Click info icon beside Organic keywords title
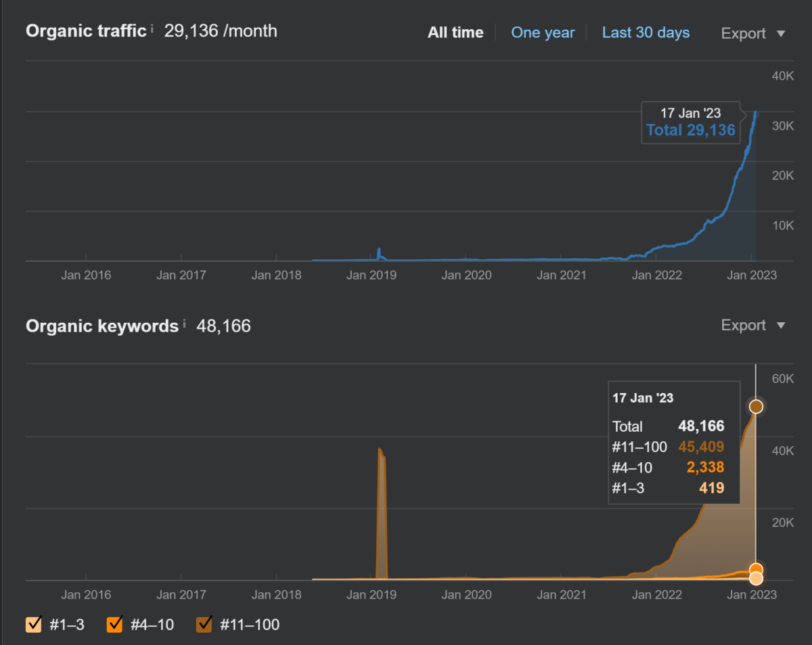The image size is (812, 645). [184, 323]
